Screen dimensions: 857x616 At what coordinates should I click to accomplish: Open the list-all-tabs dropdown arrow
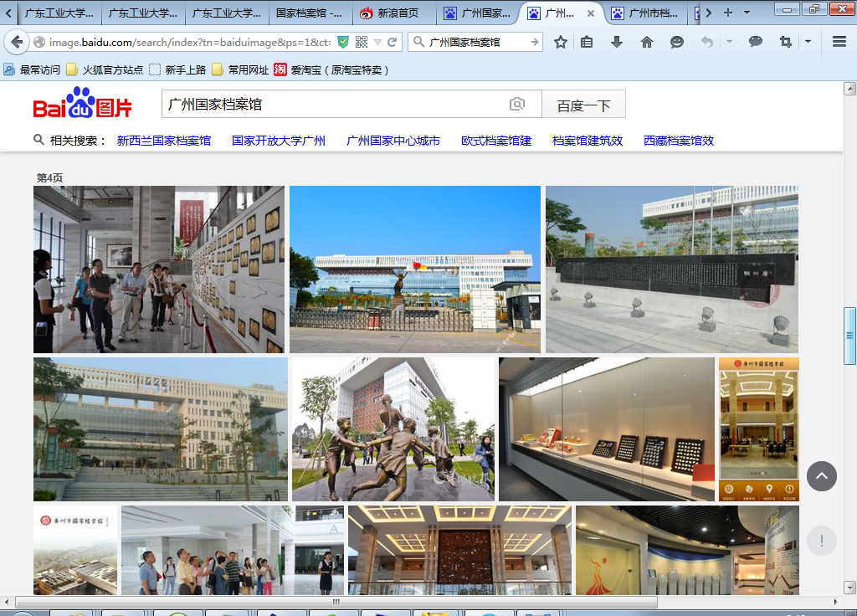[x=747, y=13]
